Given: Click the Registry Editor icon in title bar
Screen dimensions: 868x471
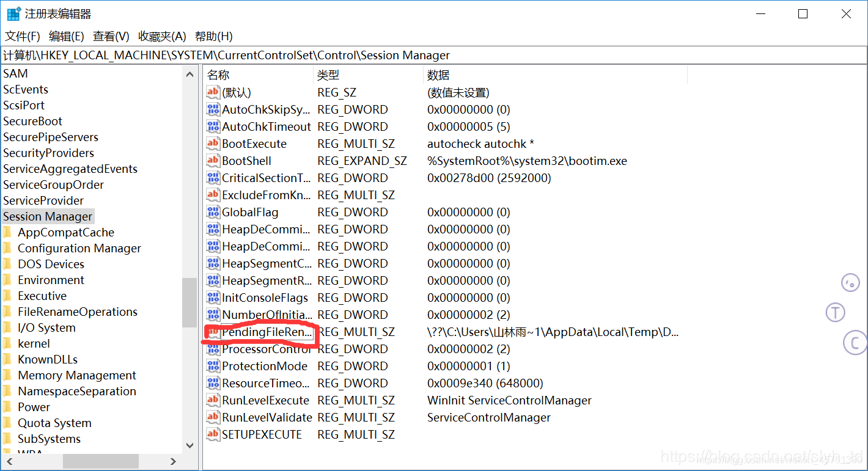Looking at the screenshot, I should click(13, 13).
